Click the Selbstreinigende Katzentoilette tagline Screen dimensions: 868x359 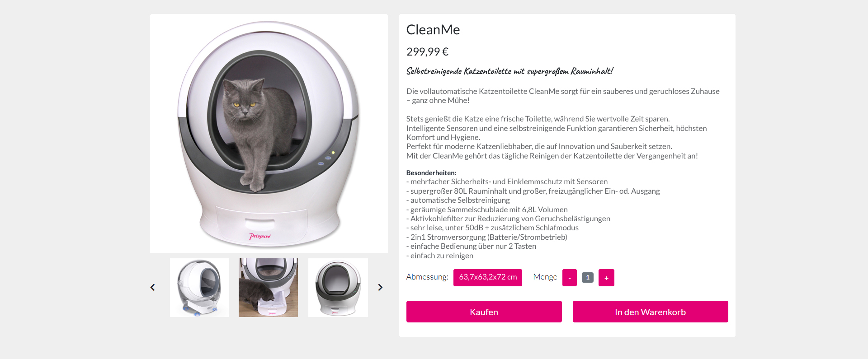point(509,71)
